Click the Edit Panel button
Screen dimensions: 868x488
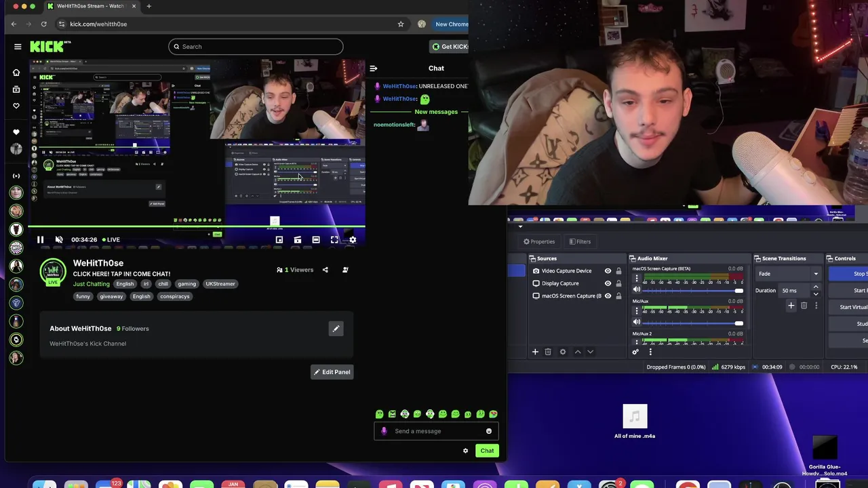click(332, 372)
